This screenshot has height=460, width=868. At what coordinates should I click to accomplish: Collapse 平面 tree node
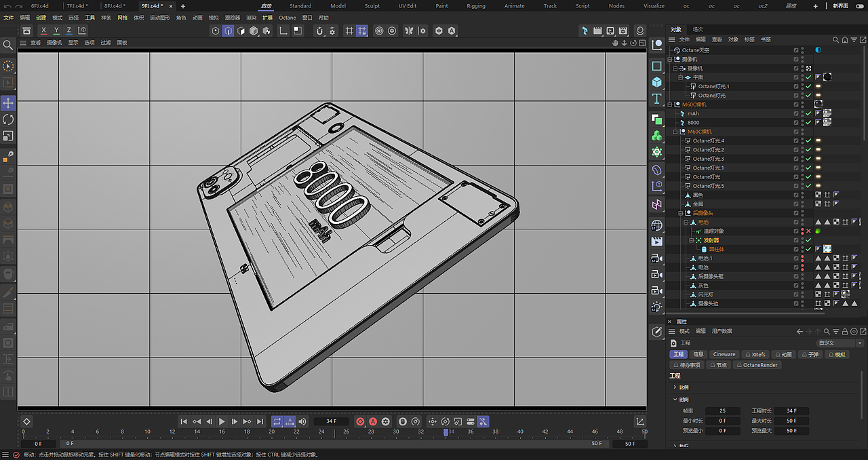(x=680, y=77)
